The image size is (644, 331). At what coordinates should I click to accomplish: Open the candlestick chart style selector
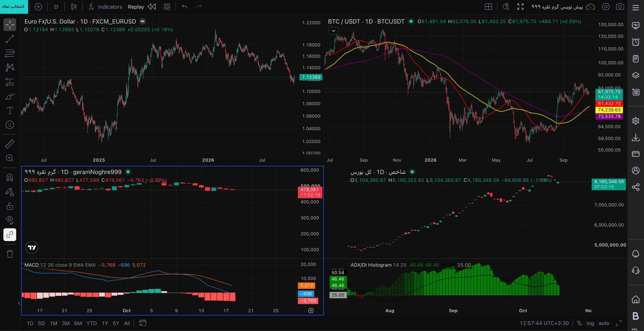click(74, 7)
